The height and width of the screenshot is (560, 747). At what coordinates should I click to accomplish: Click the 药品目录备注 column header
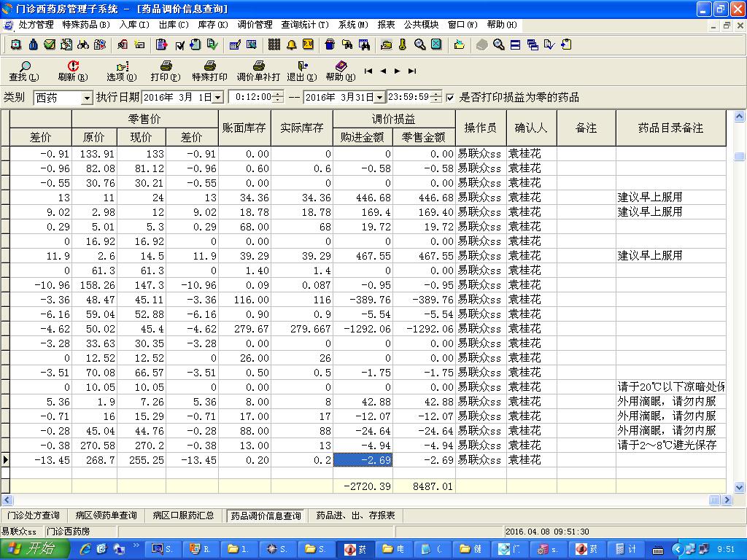pyautogui.click(x=671, y=128)
